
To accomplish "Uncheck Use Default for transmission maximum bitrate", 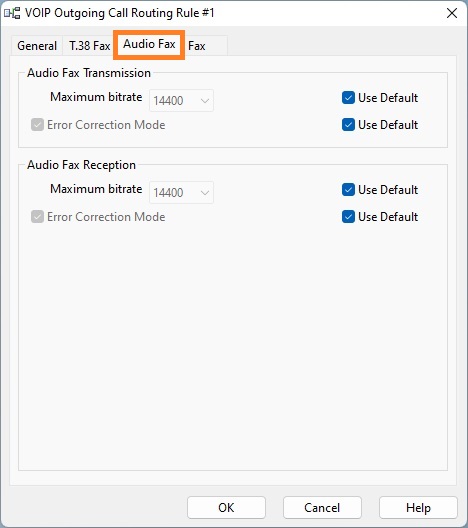I will point(348,98).
